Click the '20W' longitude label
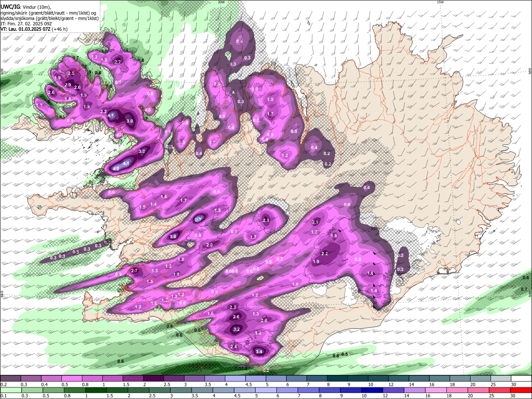The height and width of the screenshot is (399, 532). coord(221,2)
